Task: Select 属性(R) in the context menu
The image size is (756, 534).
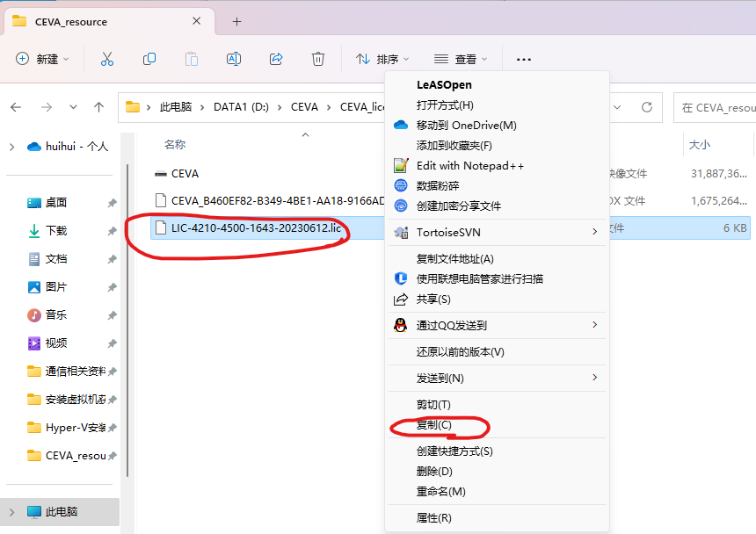Action: point(497,518)
